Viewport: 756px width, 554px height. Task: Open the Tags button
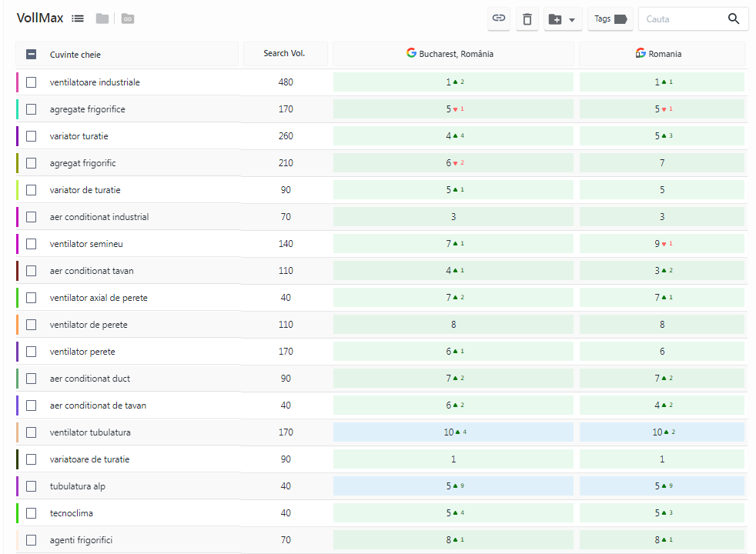click(x=610, y=18)
